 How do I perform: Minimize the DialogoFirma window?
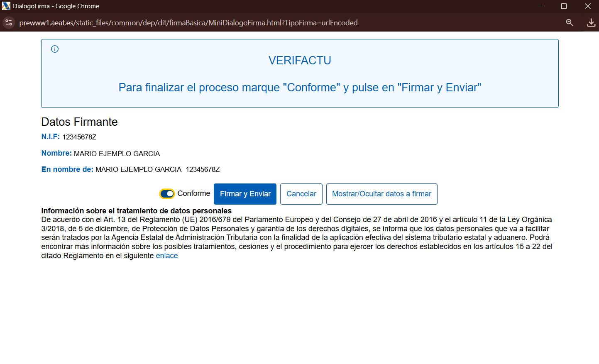click(540, 6)
